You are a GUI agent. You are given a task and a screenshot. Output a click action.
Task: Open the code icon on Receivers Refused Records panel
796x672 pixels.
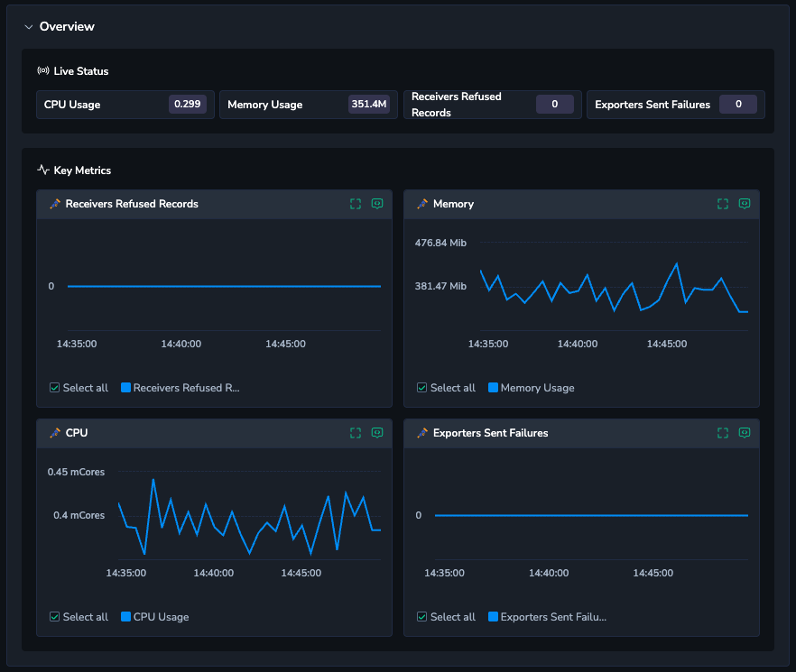pos(377,204)
